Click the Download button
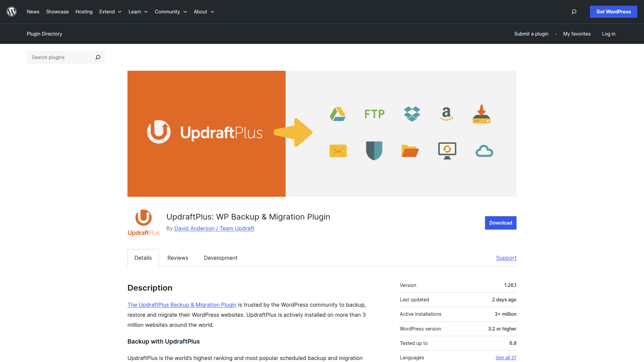Screen dimensions: 644x362 tap(500, 223)
